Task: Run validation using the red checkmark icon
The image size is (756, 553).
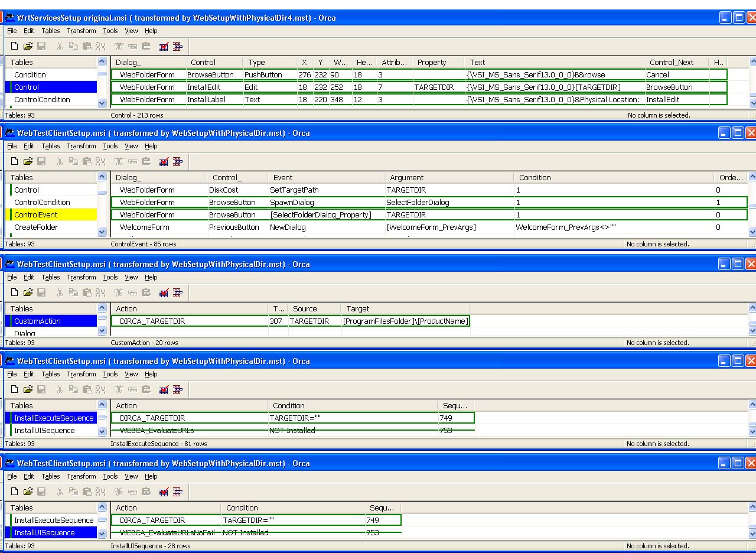Action: pos(164,46)
